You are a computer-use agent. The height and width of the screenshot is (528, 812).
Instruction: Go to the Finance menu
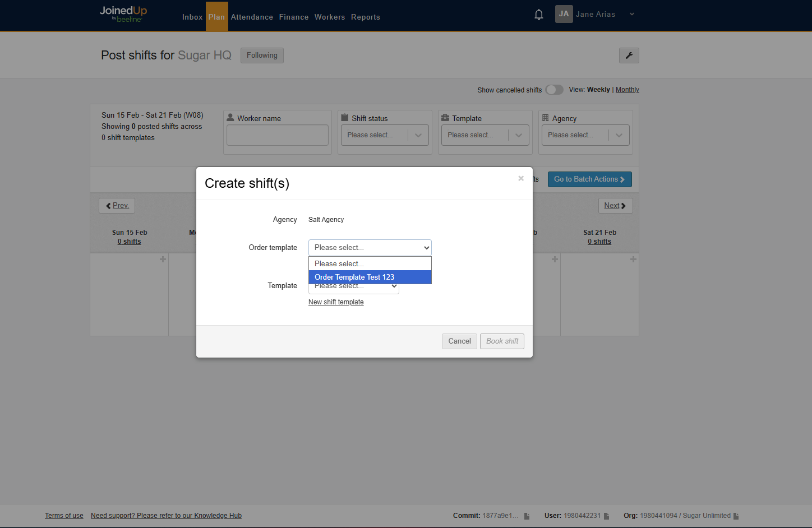pyautogui.click(x=294, y=17)
